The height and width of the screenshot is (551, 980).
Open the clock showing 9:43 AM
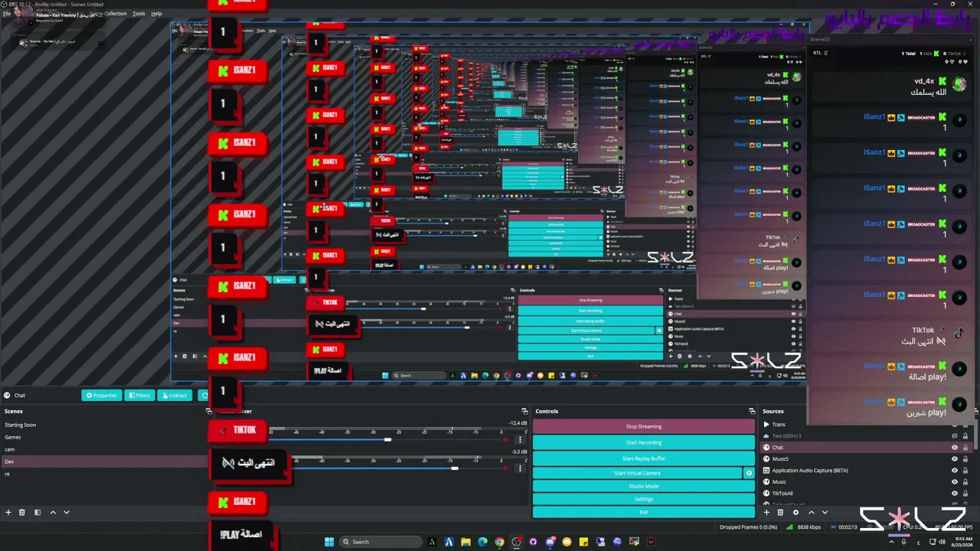coord(962,542)
